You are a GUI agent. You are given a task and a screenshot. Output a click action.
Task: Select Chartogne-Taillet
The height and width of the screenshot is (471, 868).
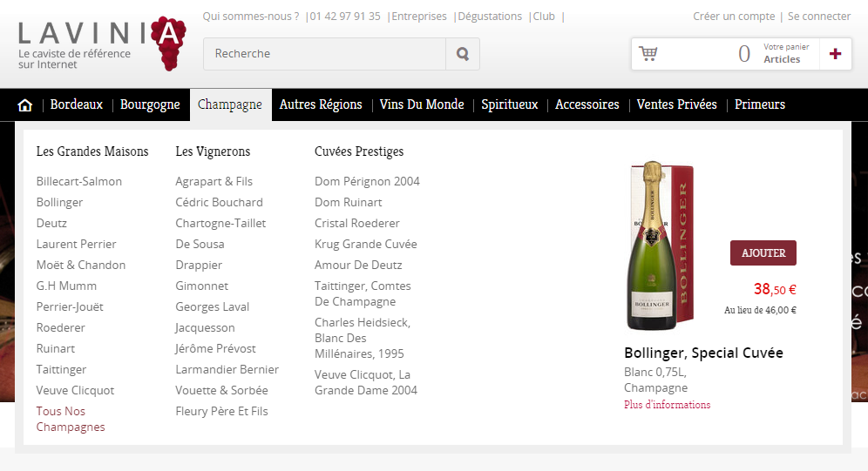click(x=220, y=224)
